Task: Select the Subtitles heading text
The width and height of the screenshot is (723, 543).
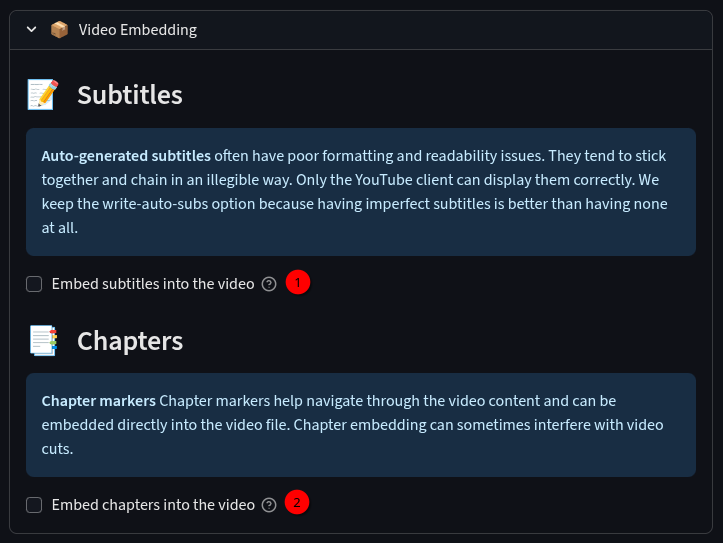Action: [x=130, y=95]
